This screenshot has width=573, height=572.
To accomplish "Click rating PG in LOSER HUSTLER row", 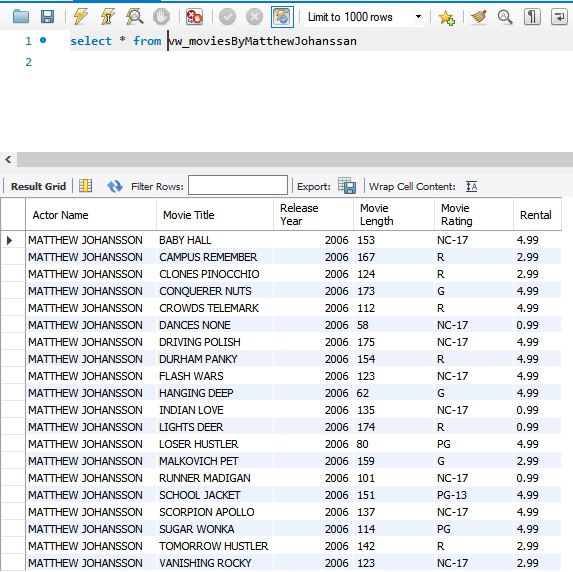I will pos(474,444).
